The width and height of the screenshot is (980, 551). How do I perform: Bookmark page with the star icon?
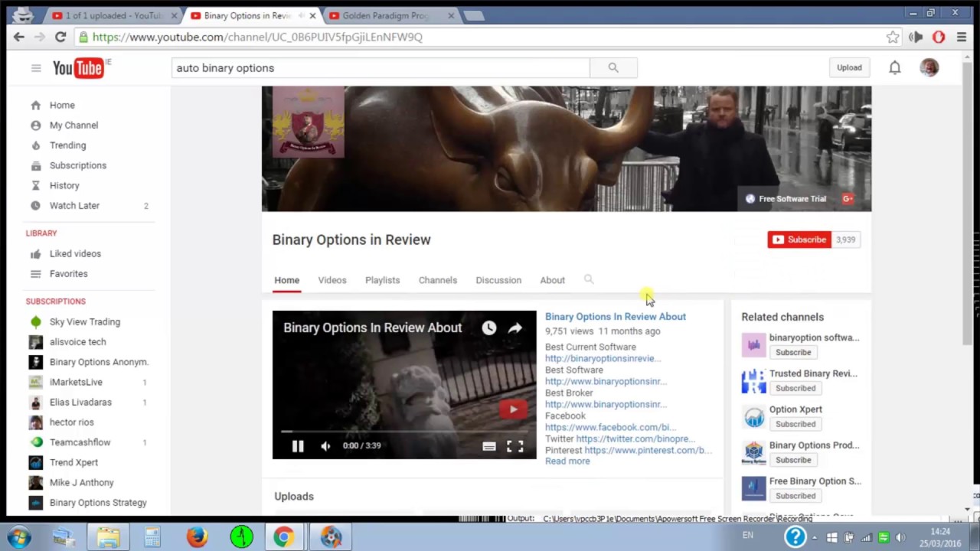pyautogui.click(x=893, y=37)
